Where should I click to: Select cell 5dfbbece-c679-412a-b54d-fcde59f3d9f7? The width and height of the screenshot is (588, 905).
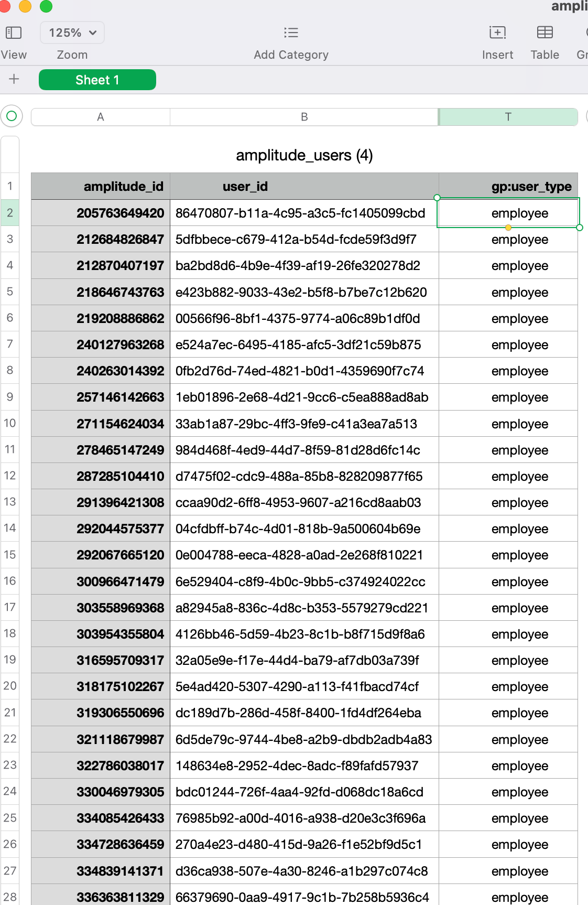[304, 239]
